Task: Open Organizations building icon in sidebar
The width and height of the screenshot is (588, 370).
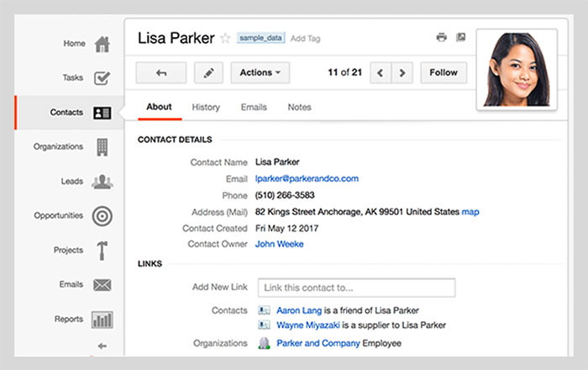Action: tap(102, 147)
